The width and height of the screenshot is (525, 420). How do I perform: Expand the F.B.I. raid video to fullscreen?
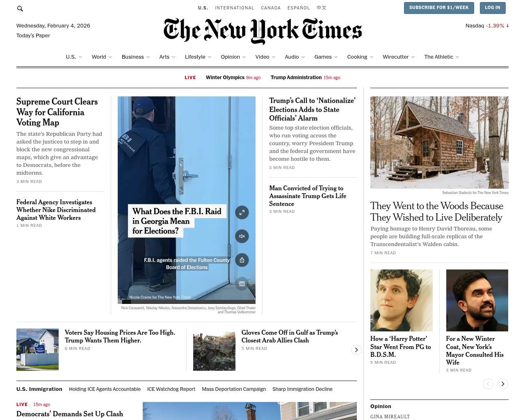[x=242, y=212]
